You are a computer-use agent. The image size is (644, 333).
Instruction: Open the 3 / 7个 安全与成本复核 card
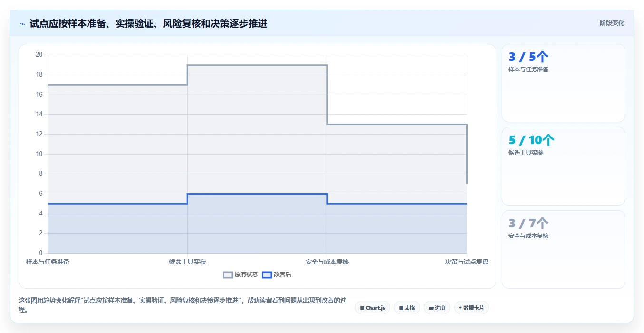(x=564, y=249)
